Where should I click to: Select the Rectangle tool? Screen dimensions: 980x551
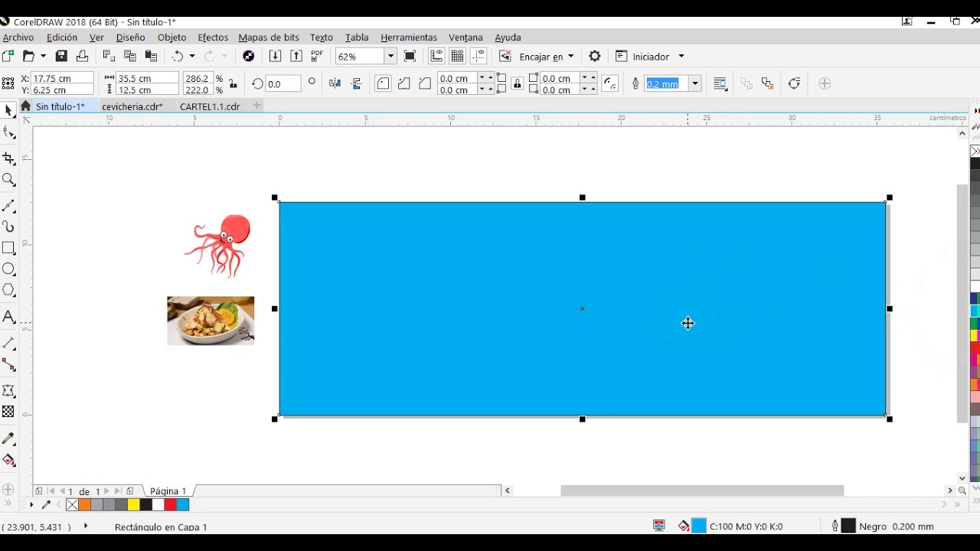coord(8,248)
